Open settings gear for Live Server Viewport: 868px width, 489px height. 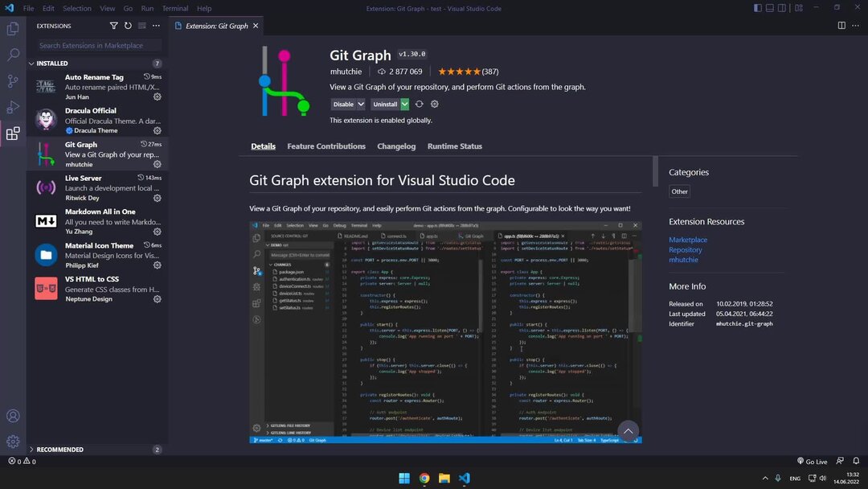[158, 198]
